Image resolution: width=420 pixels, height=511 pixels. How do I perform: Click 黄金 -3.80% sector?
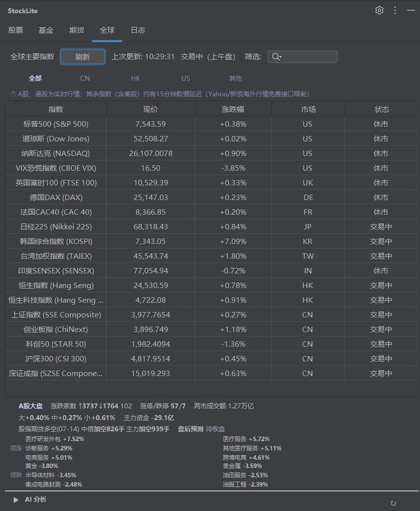[x=42, y=466]
